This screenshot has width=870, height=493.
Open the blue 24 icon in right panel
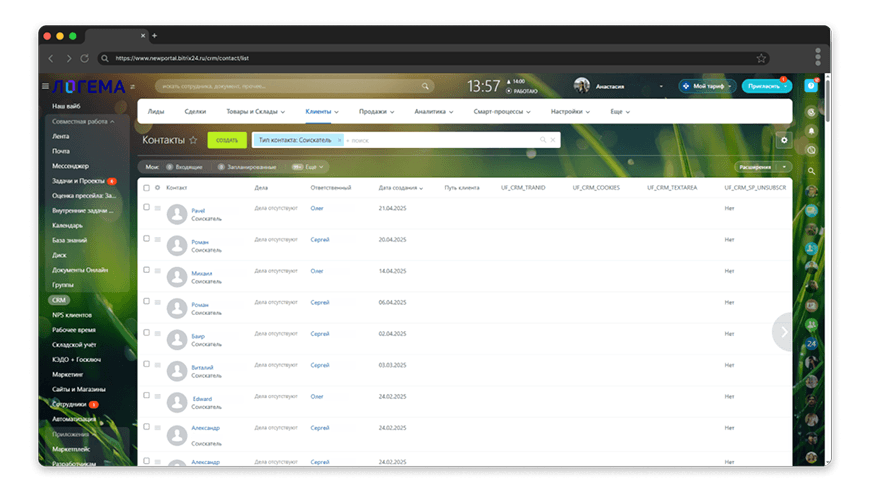pyautogui.click(x=811, y=344)
